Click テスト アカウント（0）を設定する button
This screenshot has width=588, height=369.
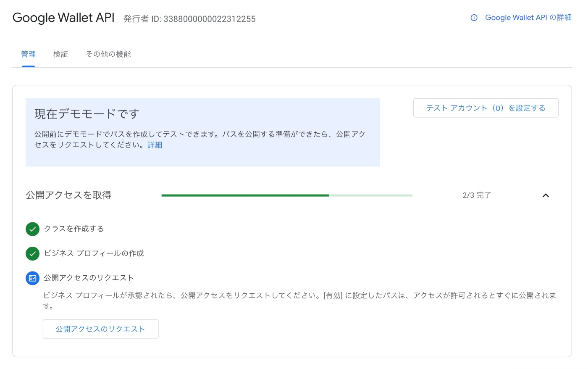[486, 108]
